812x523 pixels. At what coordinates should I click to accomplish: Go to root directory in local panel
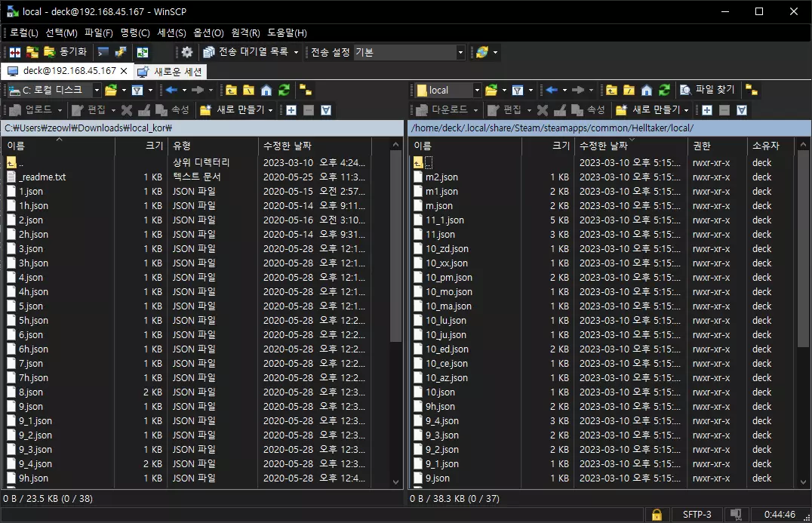pyautogui.click(x=248, y=91)
